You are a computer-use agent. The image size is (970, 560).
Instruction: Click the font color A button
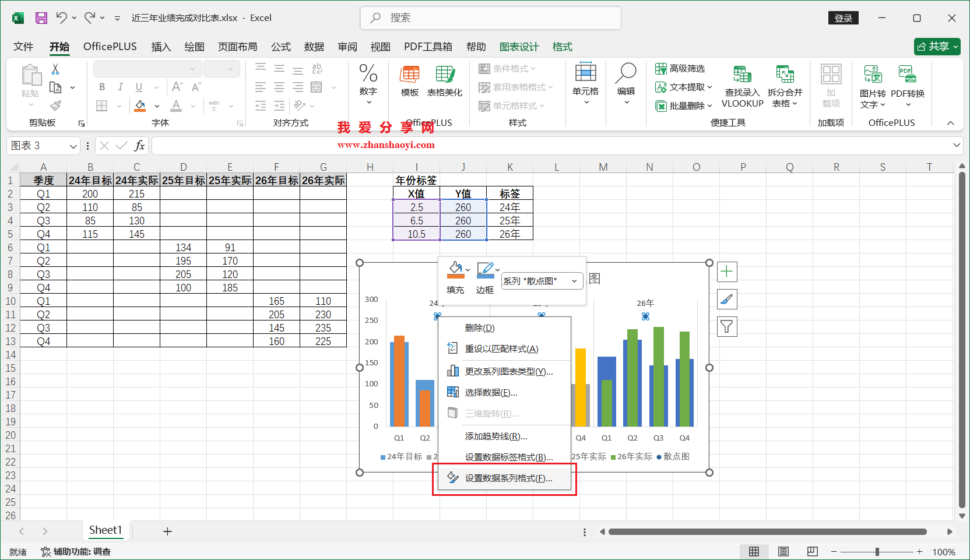coord(176,106)
